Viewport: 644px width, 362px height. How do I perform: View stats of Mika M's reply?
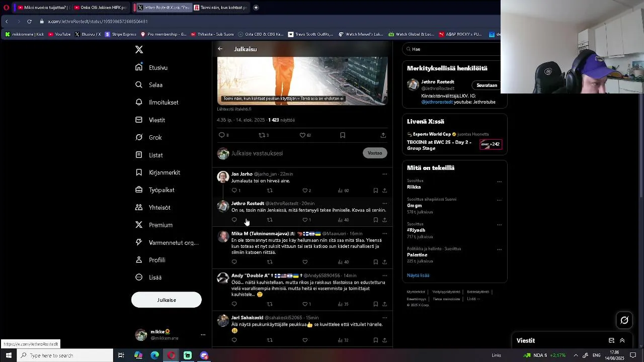click(343, 262)
